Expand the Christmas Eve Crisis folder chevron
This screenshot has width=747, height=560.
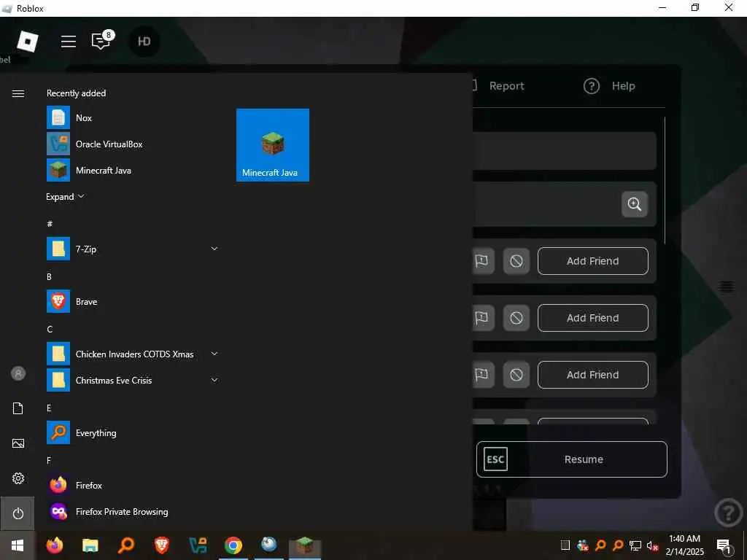point(214,380)
